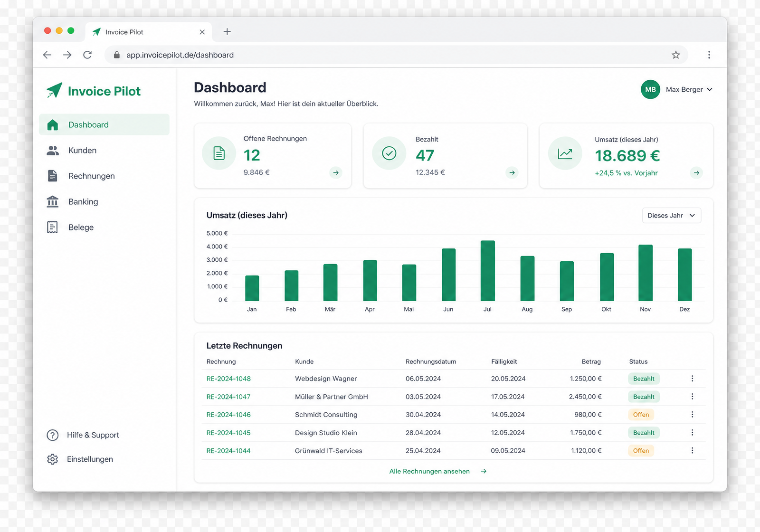Open row menu for RE-2024-1047
Viewport: 760px width, 532px height.
click(692, 397)
